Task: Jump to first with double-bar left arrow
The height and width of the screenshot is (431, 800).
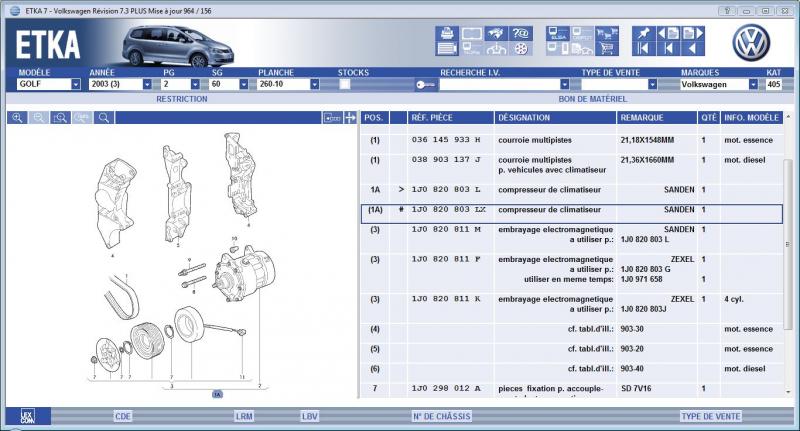Action: tap(644, 49)
